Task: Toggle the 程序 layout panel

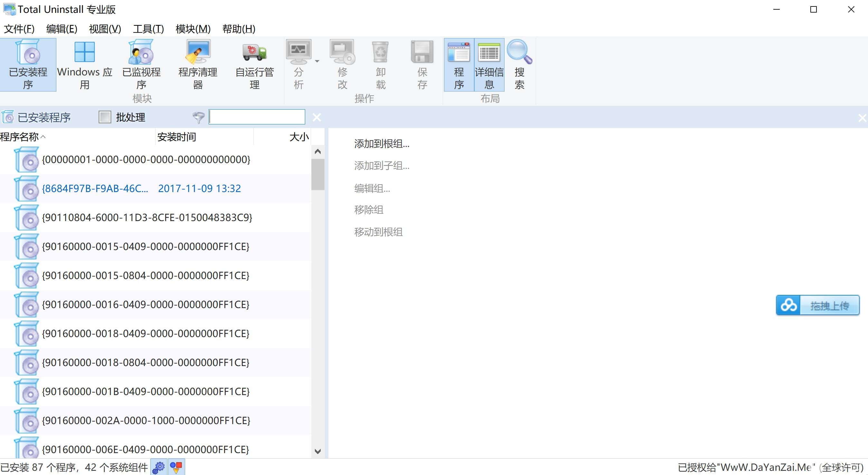Action: coord(459,64)
